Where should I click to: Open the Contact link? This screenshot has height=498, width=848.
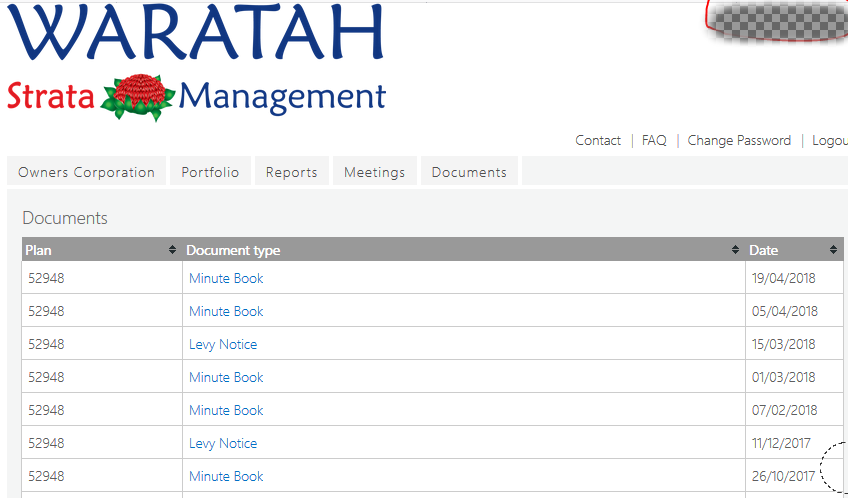point(598,141)
